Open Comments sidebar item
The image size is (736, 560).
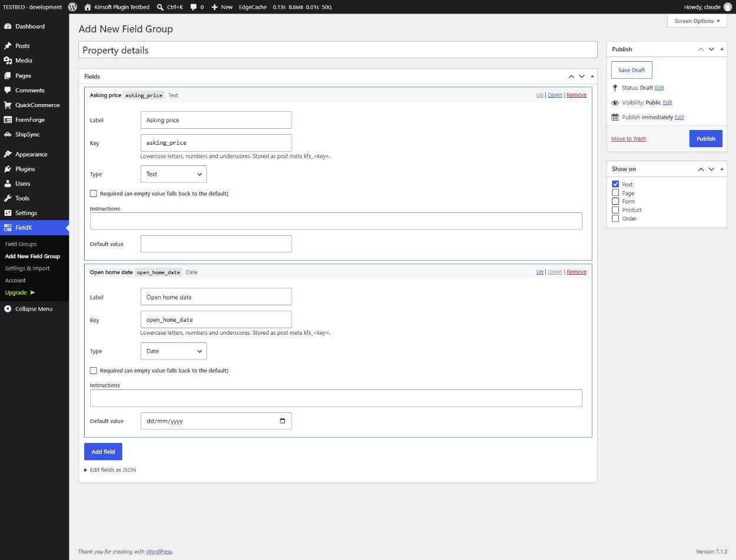[x=34, y=90]
